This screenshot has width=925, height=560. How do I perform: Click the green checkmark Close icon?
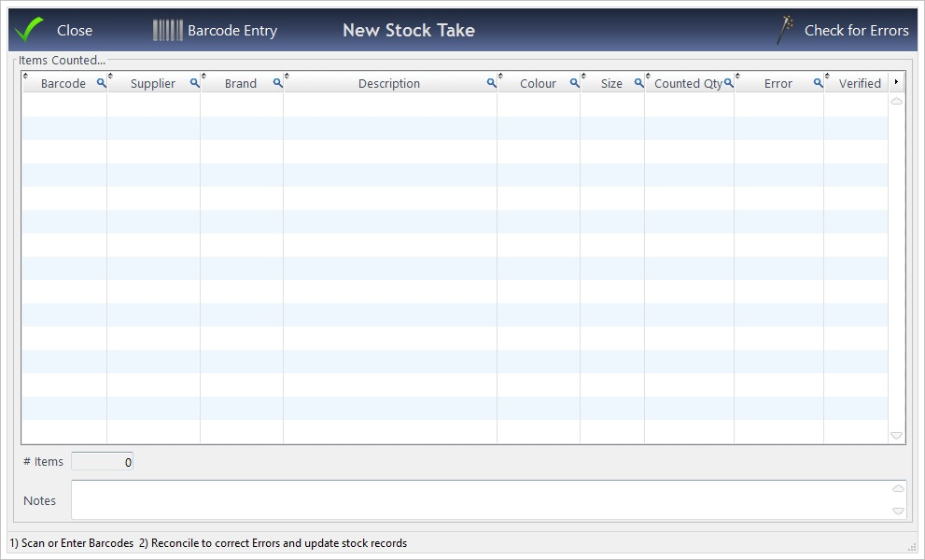click(x=29, y=30)
